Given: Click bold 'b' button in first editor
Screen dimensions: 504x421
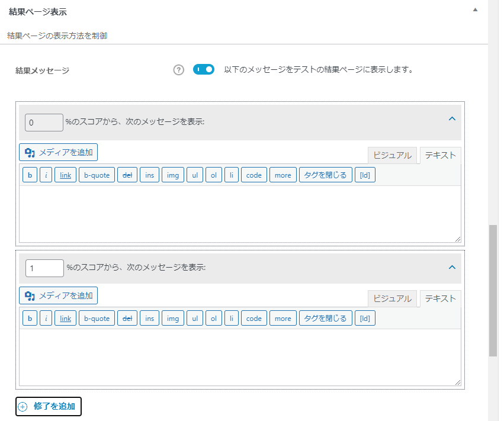Looking at the screenshot, I should coord(30,175).
